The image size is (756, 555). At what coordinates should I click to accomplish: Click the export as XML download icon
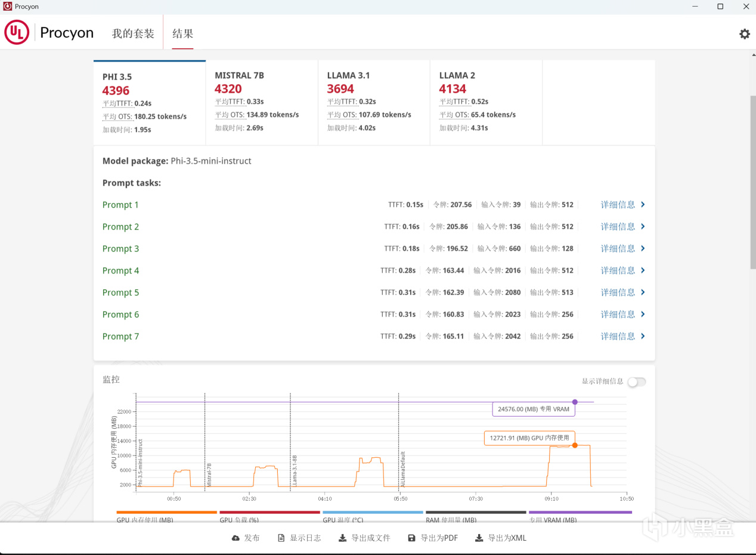479,538
